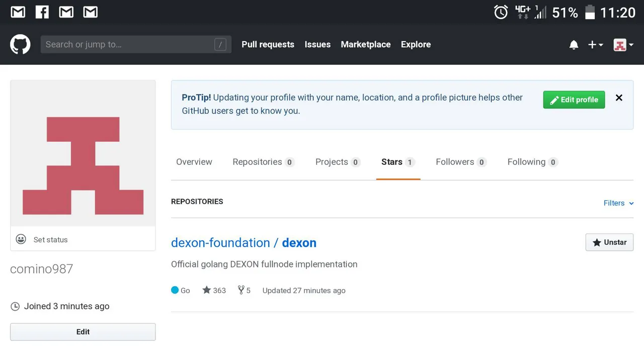Screen dimensions: 644x362
Task: Click the slash shortcut key hint
Action: pyautogui.click(x=220, y=44)
